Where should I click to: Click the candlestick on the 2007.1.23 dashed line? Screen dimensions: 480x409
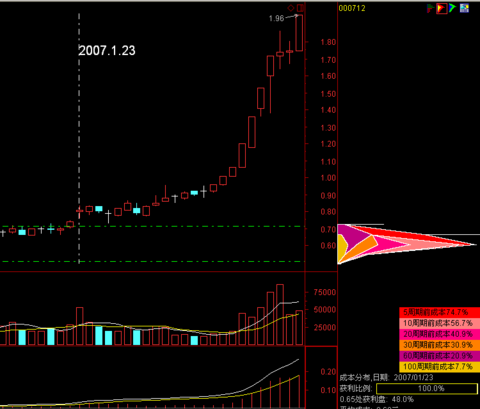(x=79, y=211)
